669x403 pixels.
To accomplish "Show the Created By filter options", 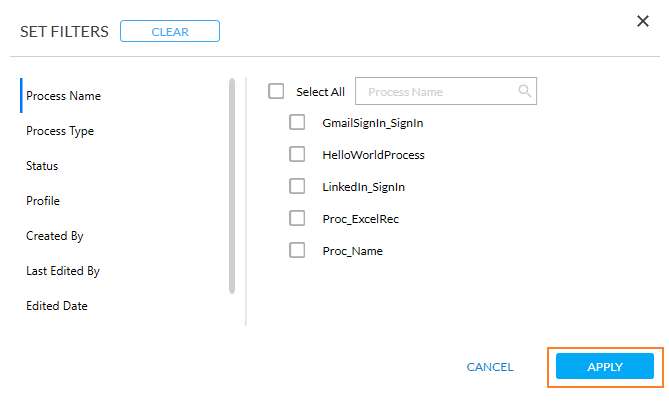I will tap(54, 236).
